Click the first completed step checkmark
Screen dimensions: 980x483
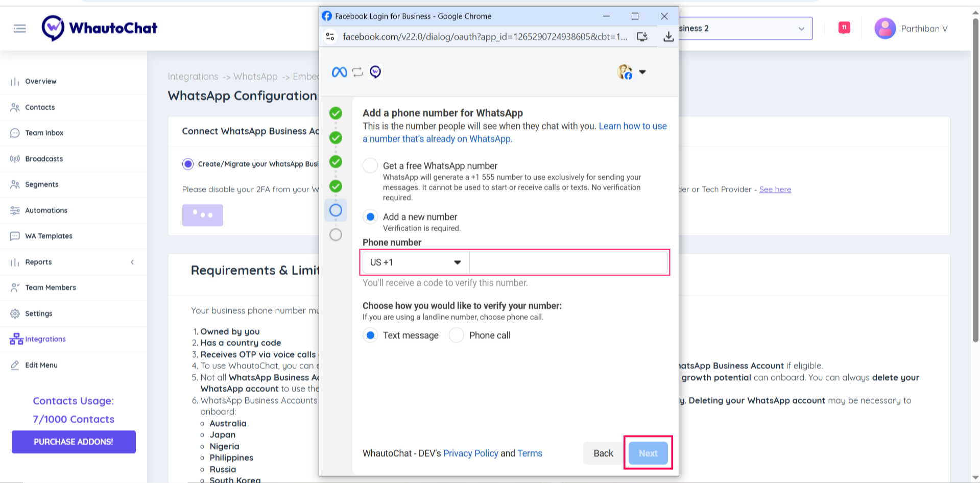pos(336,113)
